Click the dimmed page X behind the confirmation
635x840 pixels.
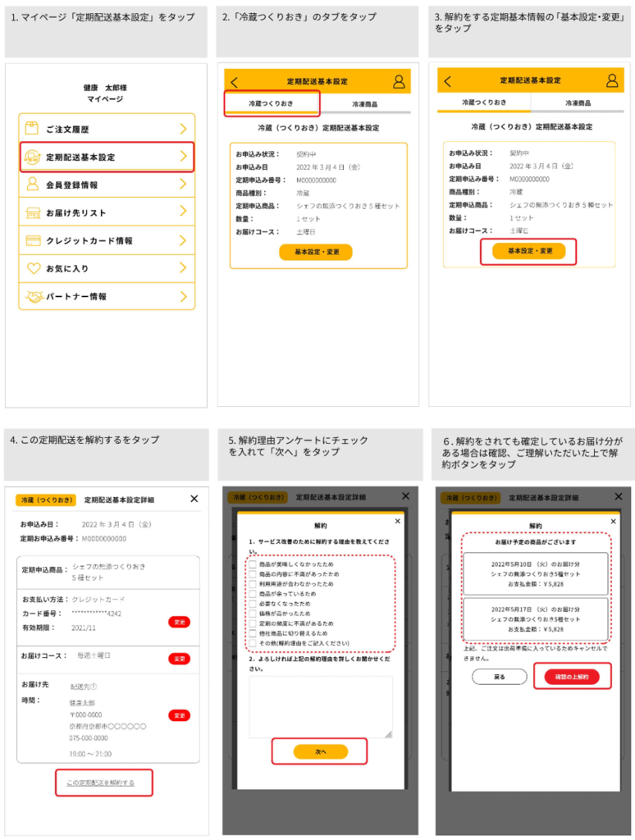[619, 496]
